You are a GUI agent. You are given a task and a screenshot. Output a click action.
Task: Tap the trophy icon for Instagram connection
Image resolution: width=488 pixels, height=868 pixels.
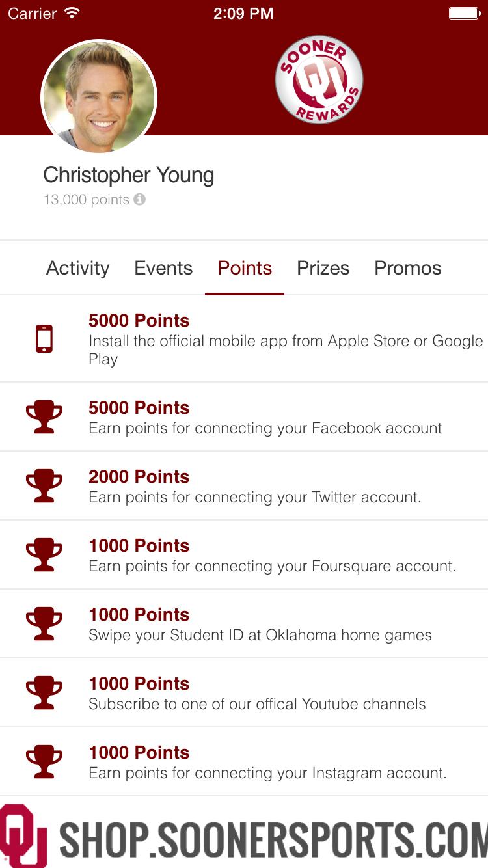(x=44, y=762)
